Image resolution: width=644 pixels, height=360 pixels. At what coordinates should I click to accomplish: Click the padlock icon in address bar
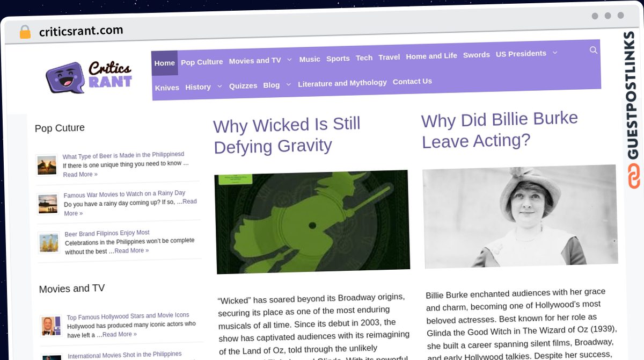click(25, 32)
